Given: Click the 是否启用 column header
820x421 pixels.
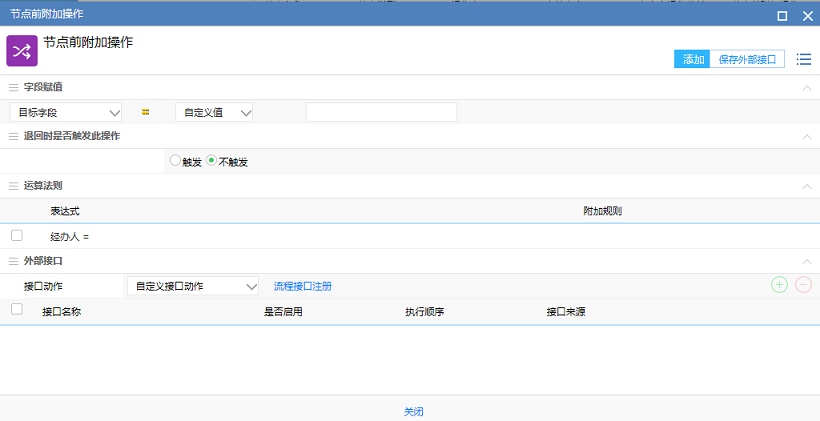Looking at the screenshot, I should click(283, 312).
